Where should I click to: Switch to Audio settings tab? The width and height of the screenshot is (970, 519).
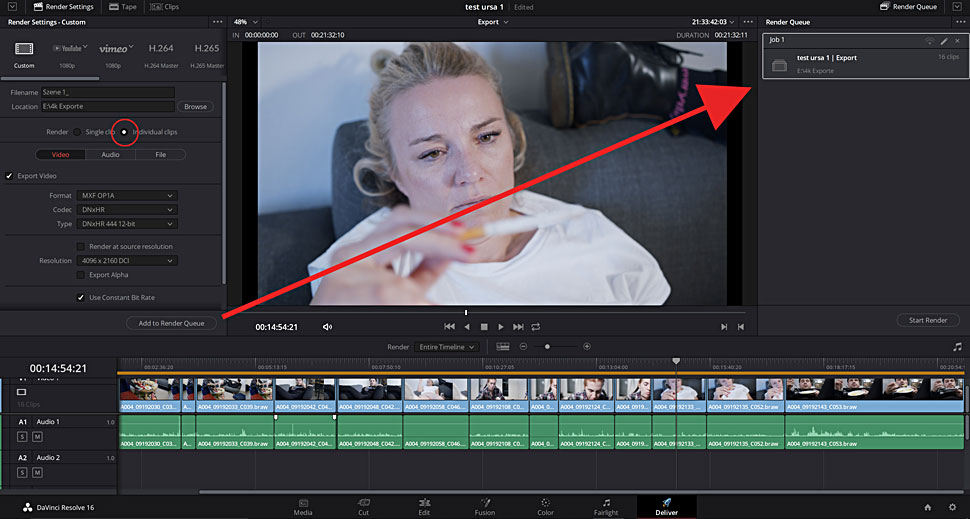point(111,155)
